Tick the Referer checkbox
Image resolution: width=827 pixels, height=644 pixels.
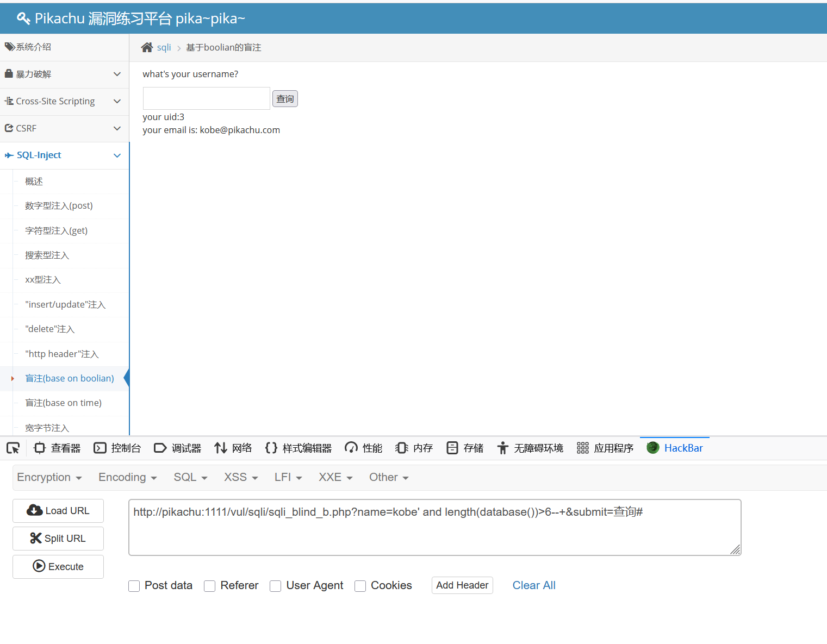[x=210, y=586]
